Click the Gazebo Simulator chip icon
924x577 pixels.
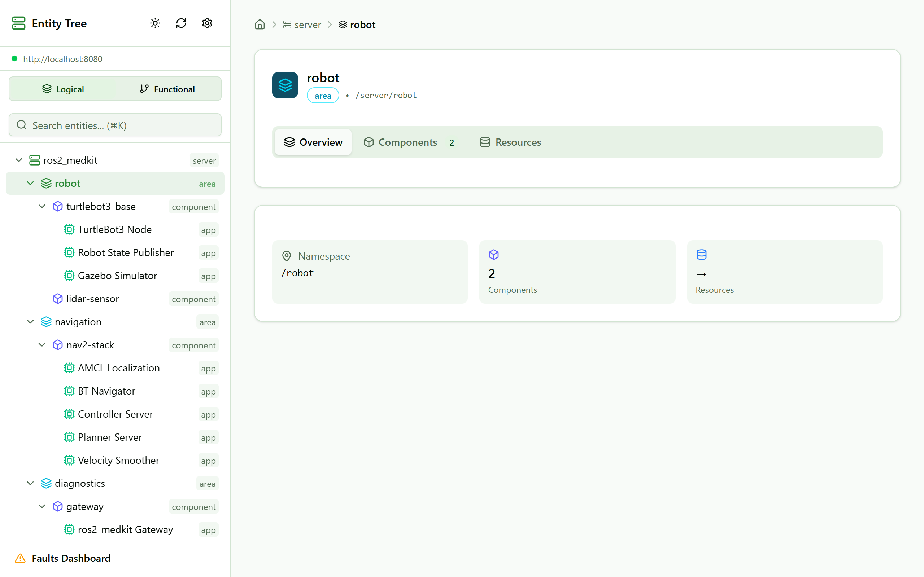pos(69,276)
